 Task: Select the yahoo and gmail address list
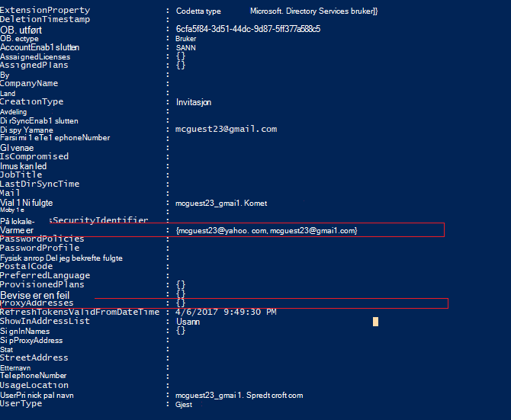267,230
